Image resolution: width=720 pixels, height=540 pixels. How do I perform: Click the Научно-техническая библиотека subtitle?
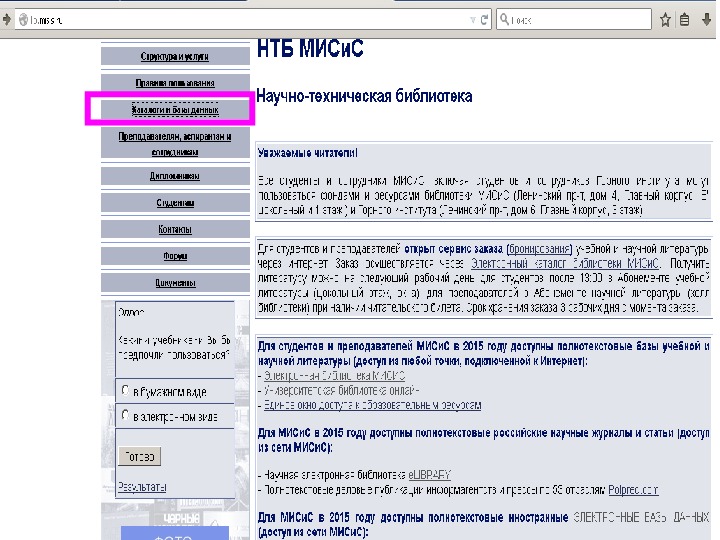click(x=364, y=96)
